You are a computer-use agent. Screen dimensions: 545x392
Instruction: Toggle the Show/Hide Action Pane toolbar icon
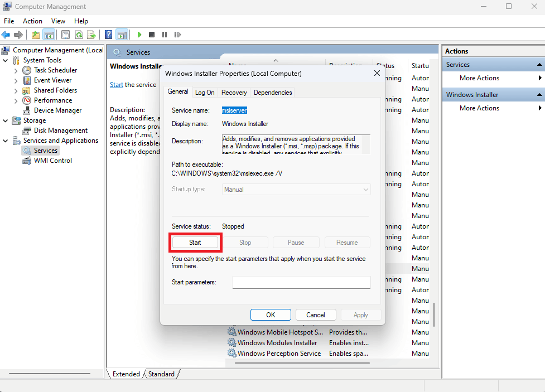click(x=122, y=35)
